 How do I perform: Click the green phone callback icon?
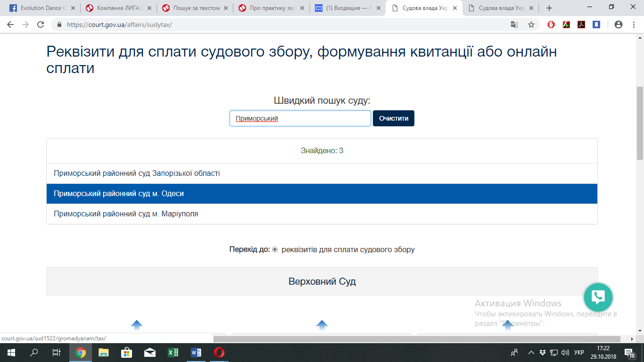click(598, 297)
